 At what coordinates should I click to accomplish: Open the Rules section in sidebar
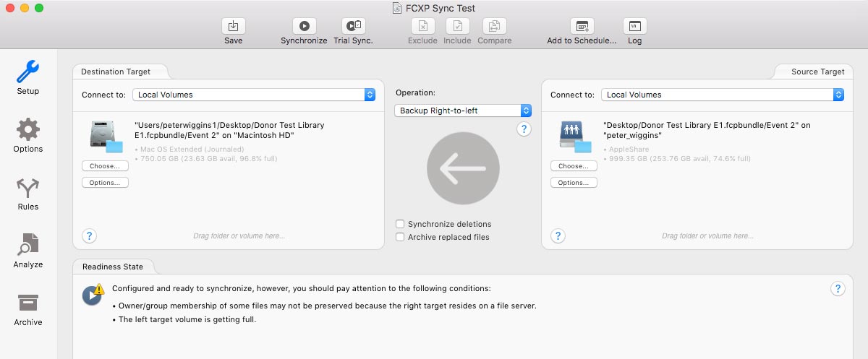28,188
